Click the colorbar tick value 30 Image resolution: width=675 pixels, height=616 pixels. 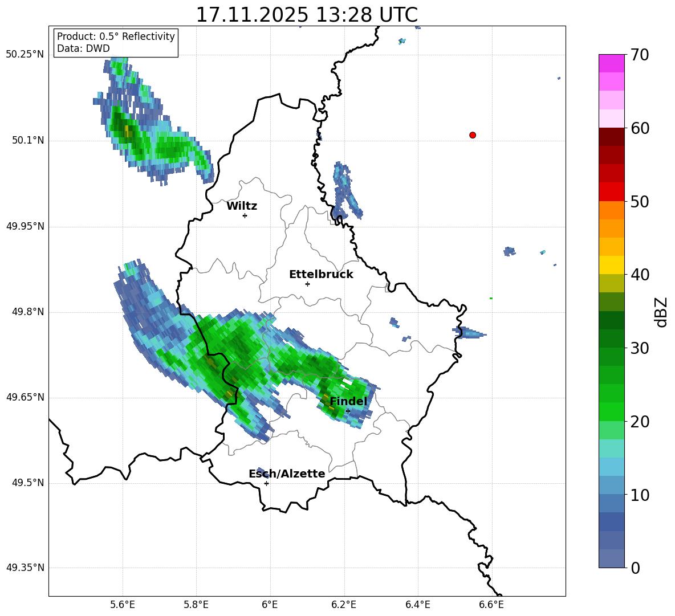640,348
